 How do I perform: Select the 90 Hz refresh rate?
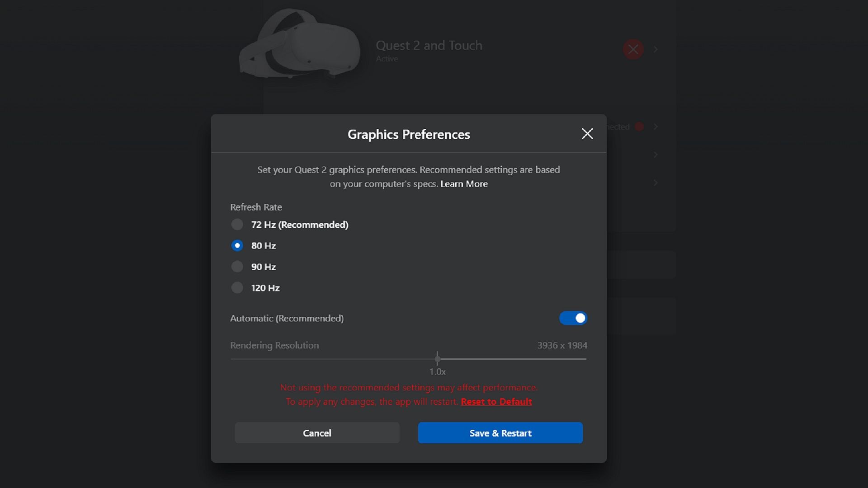click(x=237, y=267)
